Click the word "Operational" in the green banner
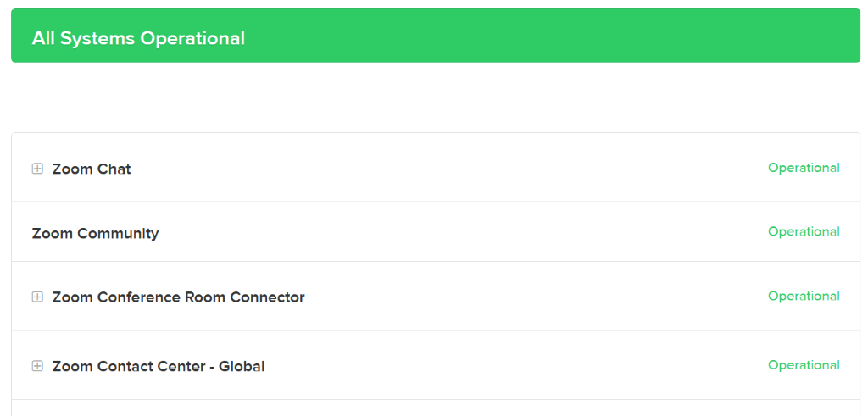The image size is (868, 416). click(192, 38)
